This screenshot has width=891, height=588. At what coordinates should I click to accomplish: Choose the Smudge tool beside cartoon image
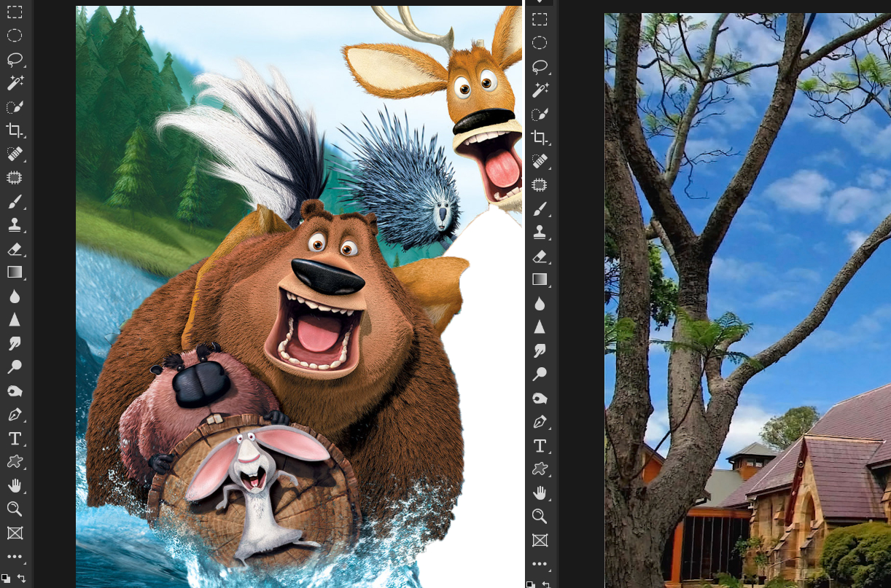[15, 343]
